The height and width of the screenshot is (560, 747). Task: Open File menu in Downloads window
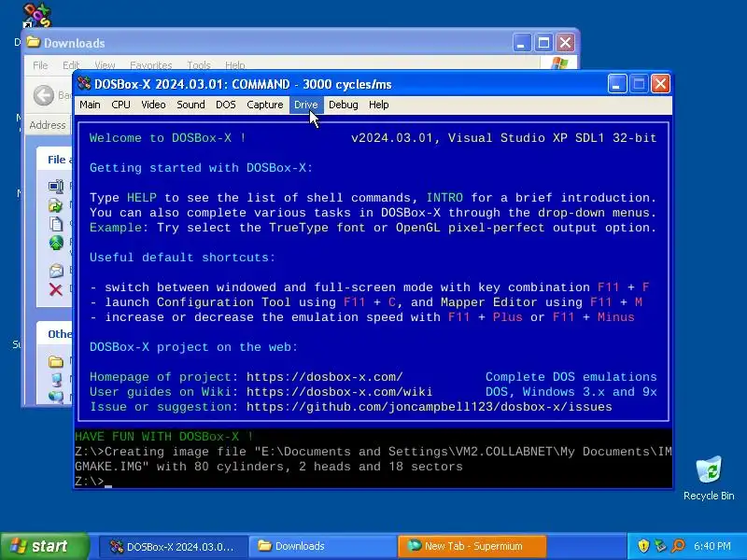coord(40,64)
